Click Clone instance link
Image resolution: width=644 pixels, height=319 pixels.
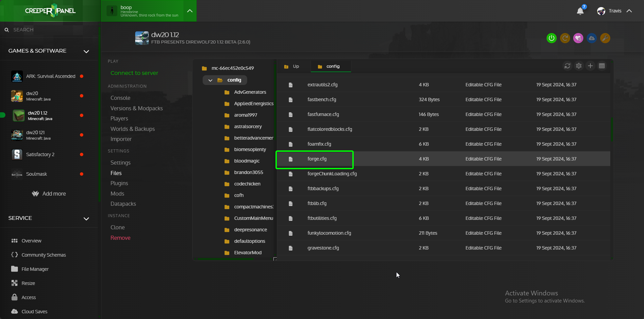(x=118, y=227)
